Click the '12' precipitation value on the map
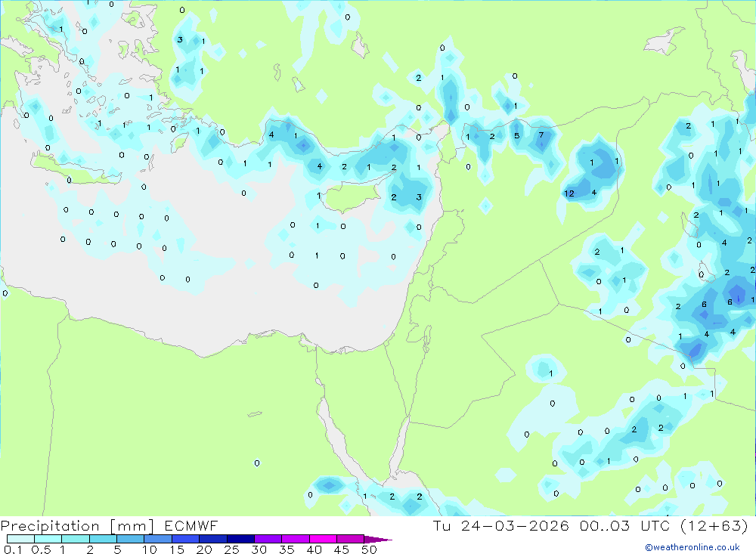The height and width of the screenshot is (554, 756). tap(569, 193)
